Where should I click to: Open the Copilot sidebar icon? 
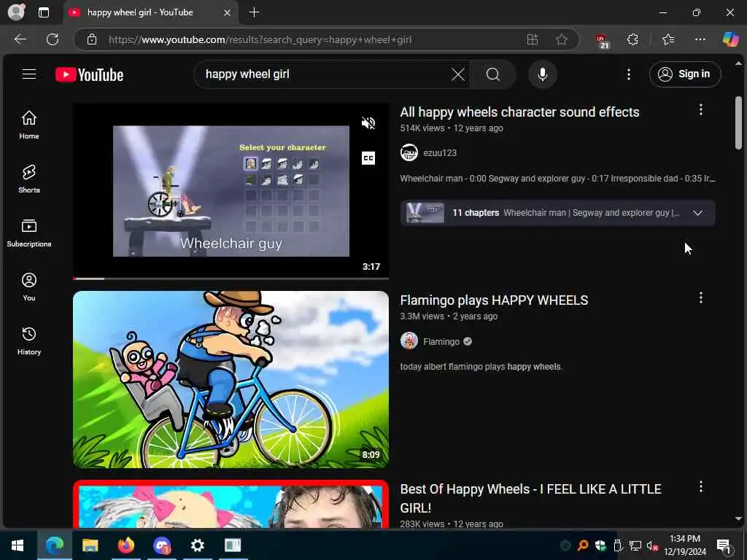point(730,39)
